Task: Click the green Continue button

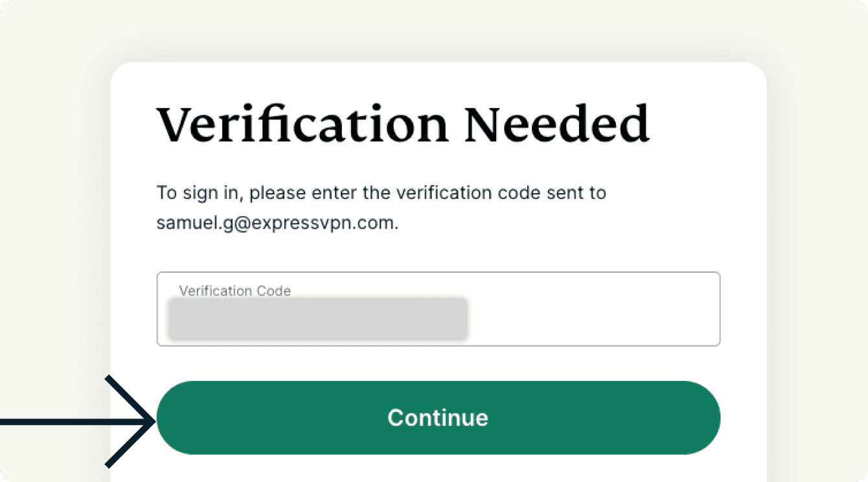Action: (x=438, y=417)
